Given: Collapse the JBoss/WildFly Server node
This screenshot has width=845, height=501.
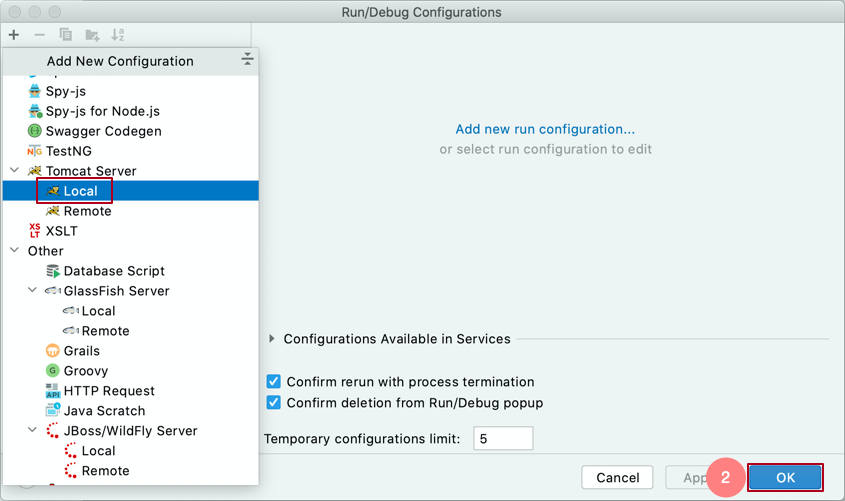Looking at the screenshot, I should pyautogui.click(x=32, y=430).
